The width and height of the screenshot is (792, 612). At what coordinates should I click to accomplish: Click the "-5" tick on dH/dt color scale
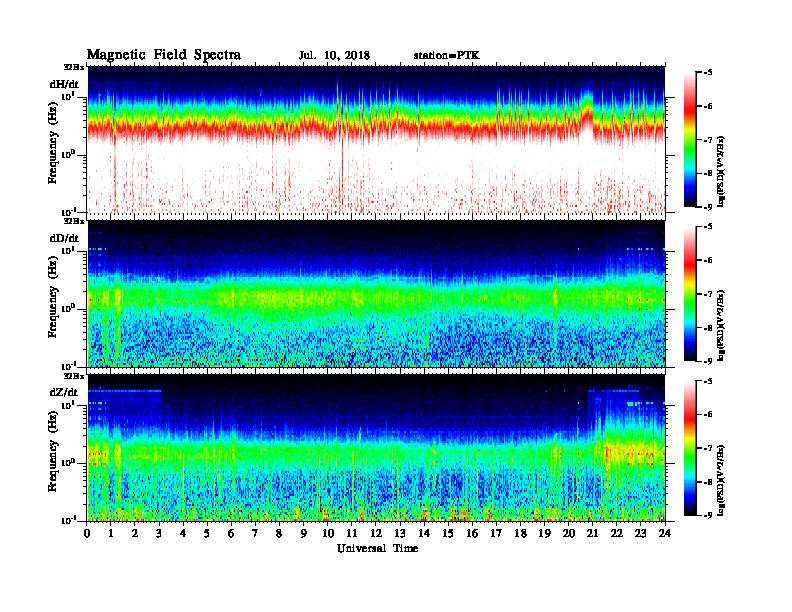pos(708,73)
